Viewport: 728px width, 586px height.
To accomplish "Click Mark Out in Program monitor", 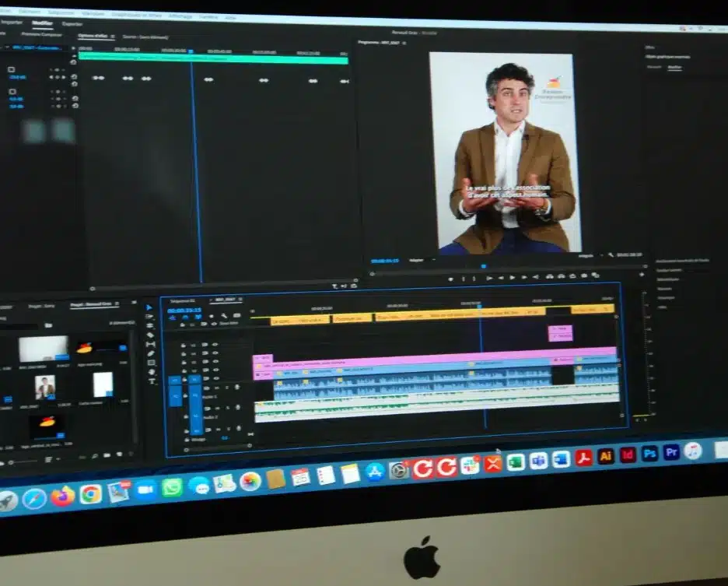I will click(x=474, y=279).
